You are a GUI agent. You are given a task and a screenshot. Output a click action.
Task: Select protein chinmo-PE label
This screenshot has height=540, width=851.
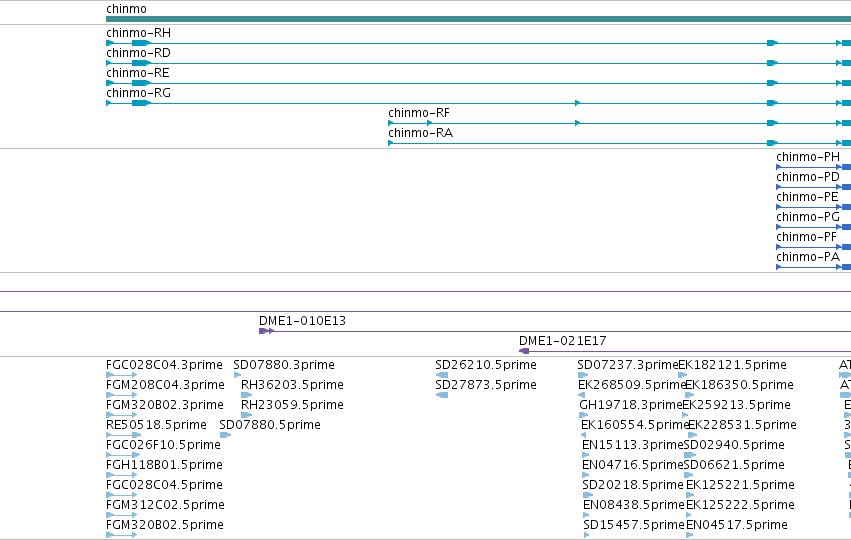click(x=807, y=198)
